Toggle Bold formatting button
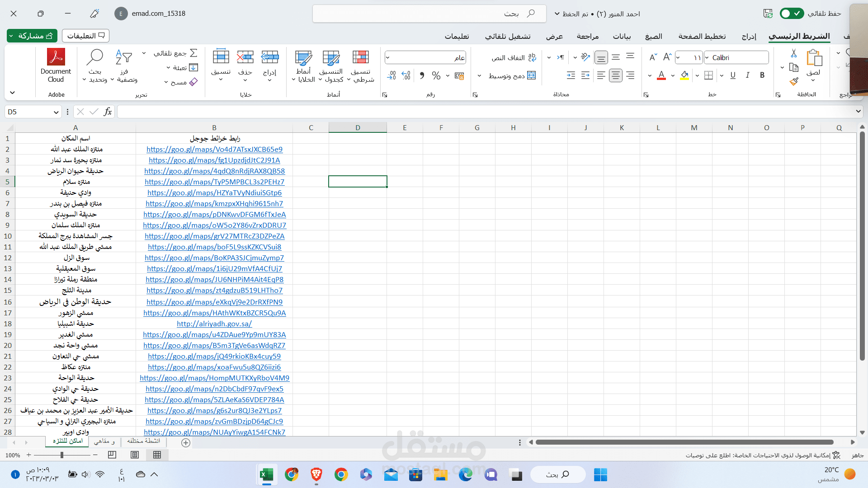The image size is (868, 488). coord(762,75)
